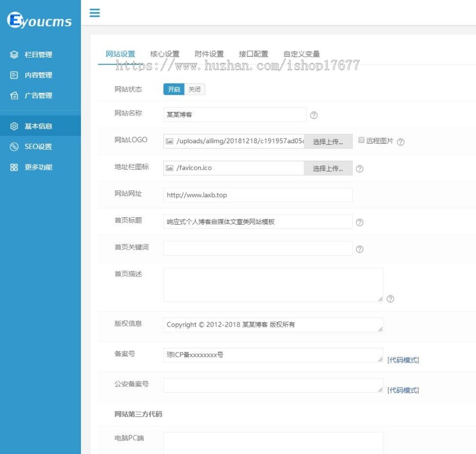This screenshot has height=454, width=476.
Task: Click help icon next to 远程图片
Action: click(x=400, y=142)
